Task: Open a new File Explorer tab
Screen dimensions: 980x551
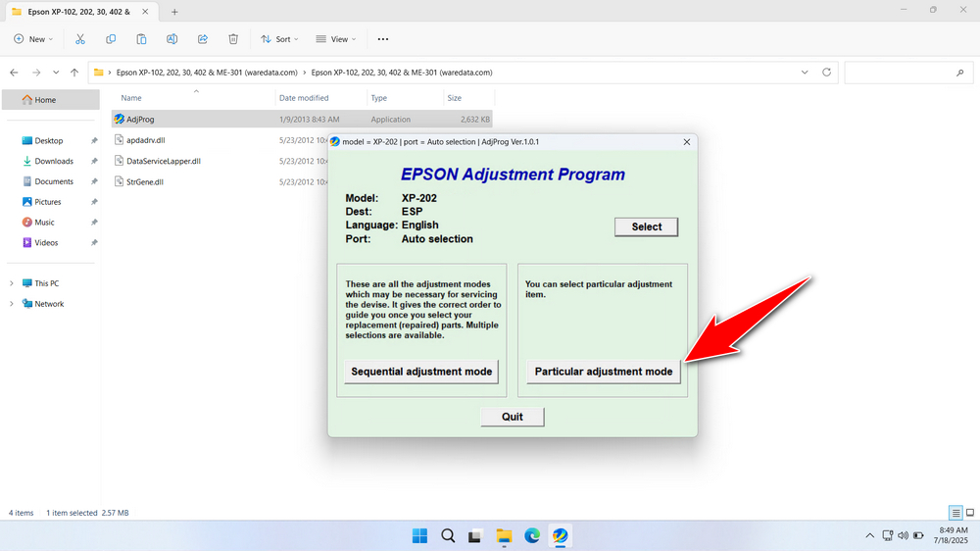Action: 174,12
